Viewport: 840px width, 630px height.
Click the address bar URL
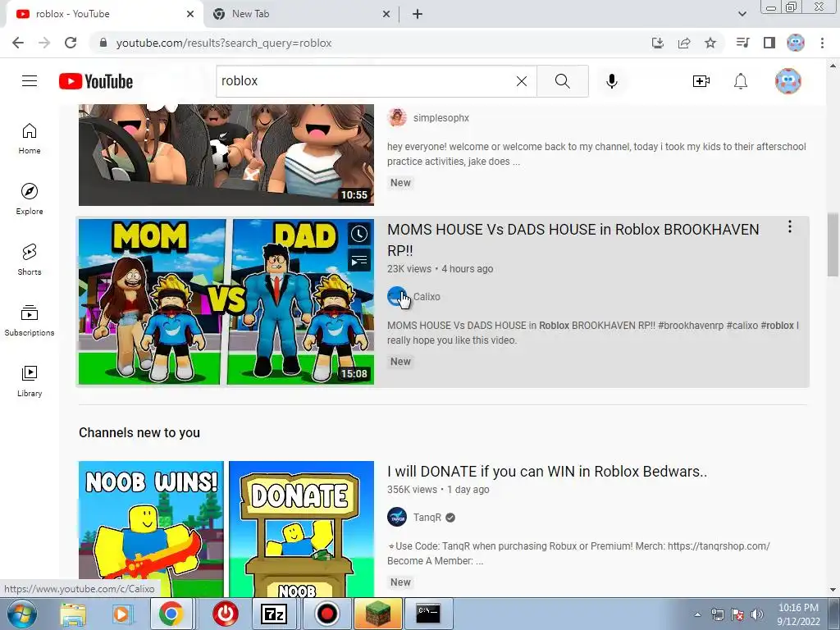click(224, 43)
